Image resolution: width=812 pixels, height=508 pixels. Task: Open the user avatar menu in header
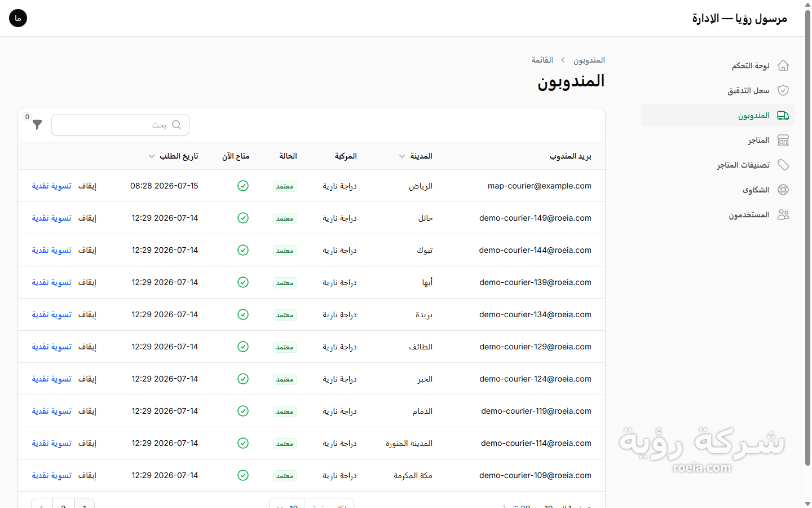tap(18, 18)
